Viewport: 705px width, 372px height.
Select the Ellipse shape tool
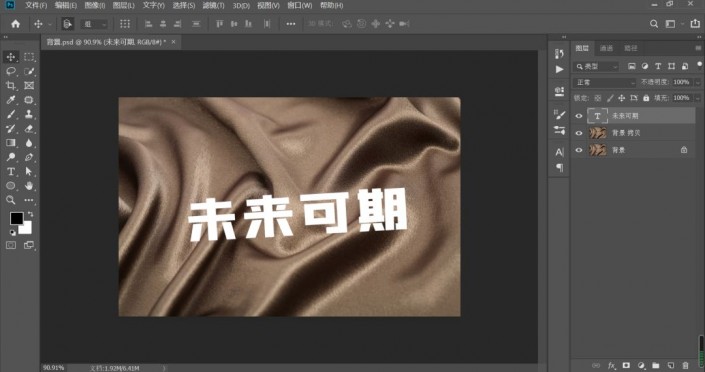11,186
